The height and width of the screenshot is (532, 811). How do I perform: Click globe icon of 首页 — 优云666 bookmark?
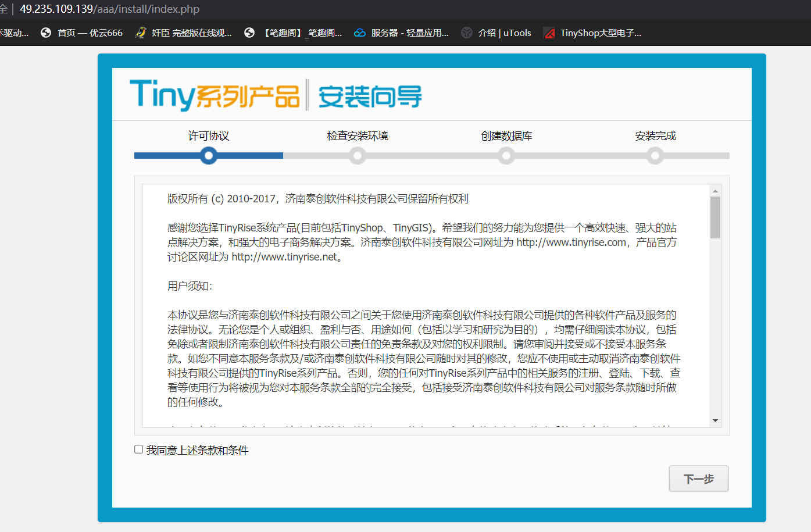point(46,33)
